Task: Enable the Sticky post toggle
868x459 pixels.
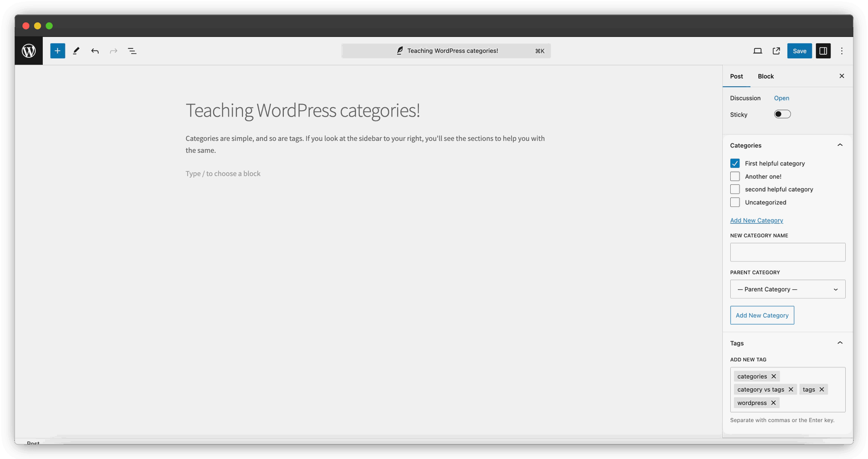Action: (782, 114)
